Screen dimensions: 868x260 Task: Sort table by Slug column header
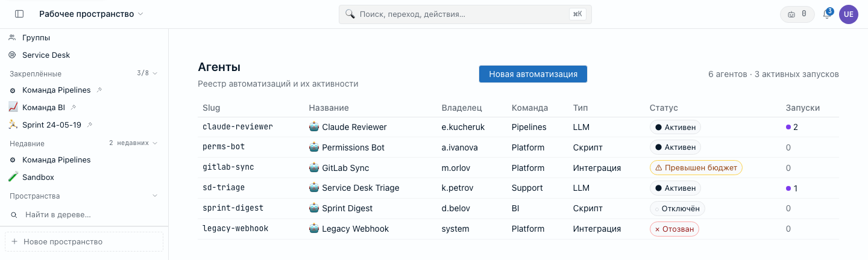point(211,108)
